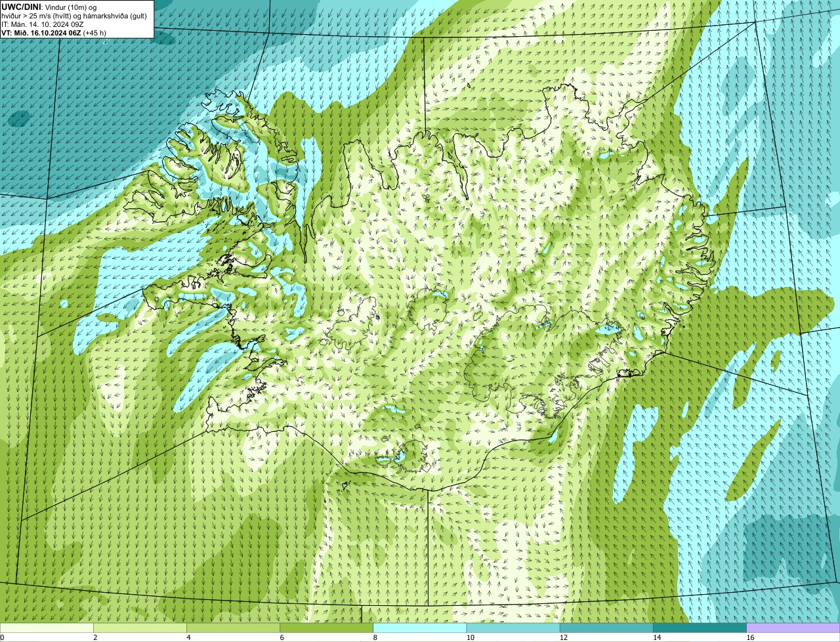Click the 14–16 m/s dark teal legend swatch
Image resolution: width=840 pixels, height=642 pixels.
[x=700, y=628]
